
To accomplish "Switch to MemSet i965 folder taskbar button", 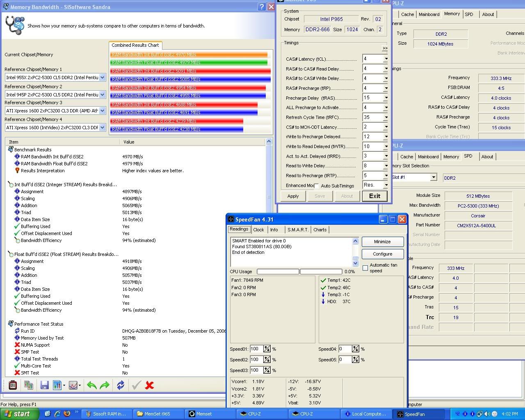I will 158,414.
